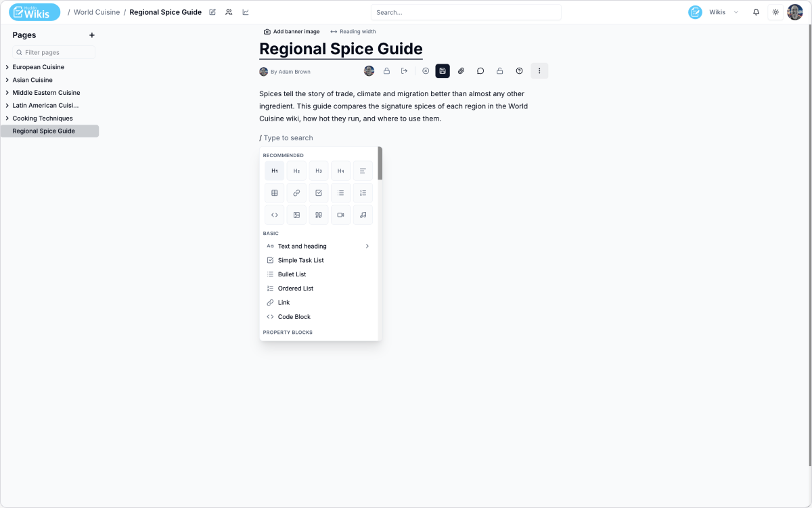812x508 pixels.
Task: Insert a video block
Action: 341,215
